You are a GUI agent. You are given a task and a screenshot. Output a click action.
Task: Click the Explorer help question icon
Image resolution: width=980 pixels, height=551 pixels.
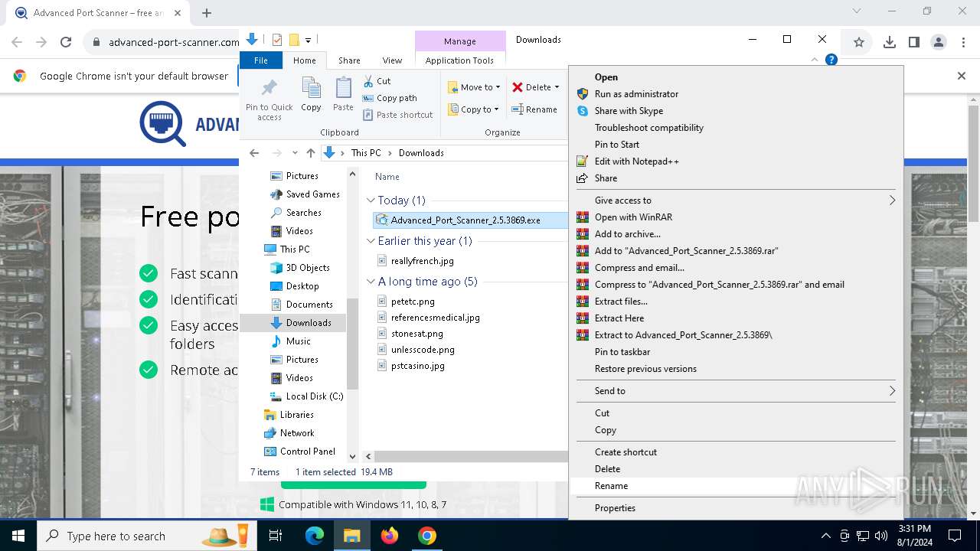(x=831, y=60)
